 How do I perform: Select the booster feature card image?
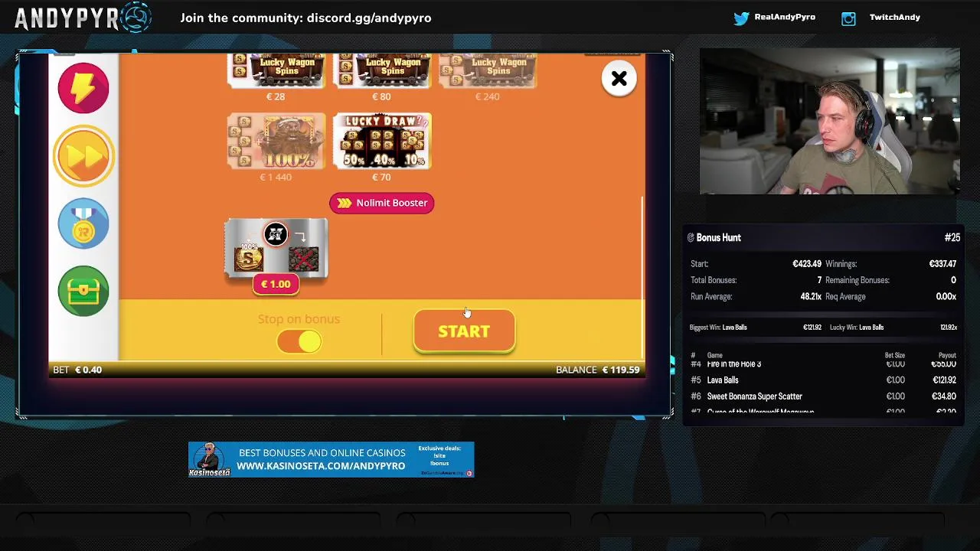click(276, 247)
